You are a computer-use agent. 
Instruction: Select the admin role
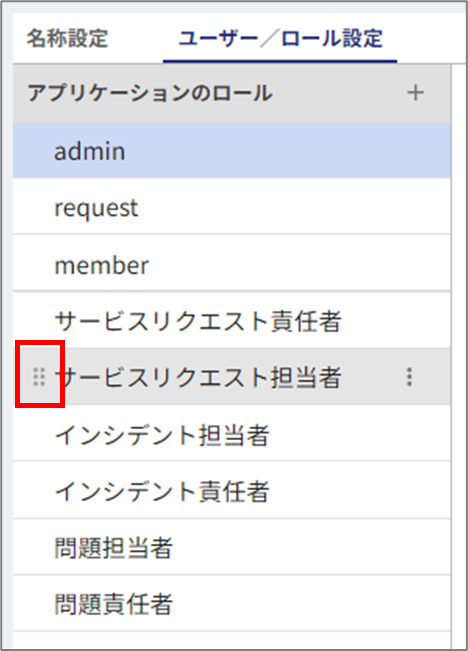point(232,151)
